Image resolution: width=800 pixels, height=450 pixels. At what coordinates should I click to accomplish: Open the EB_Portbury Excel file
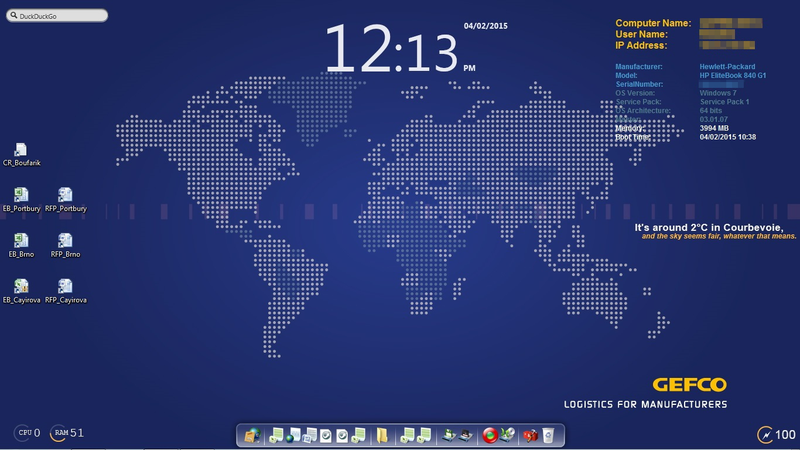(21, 200)
